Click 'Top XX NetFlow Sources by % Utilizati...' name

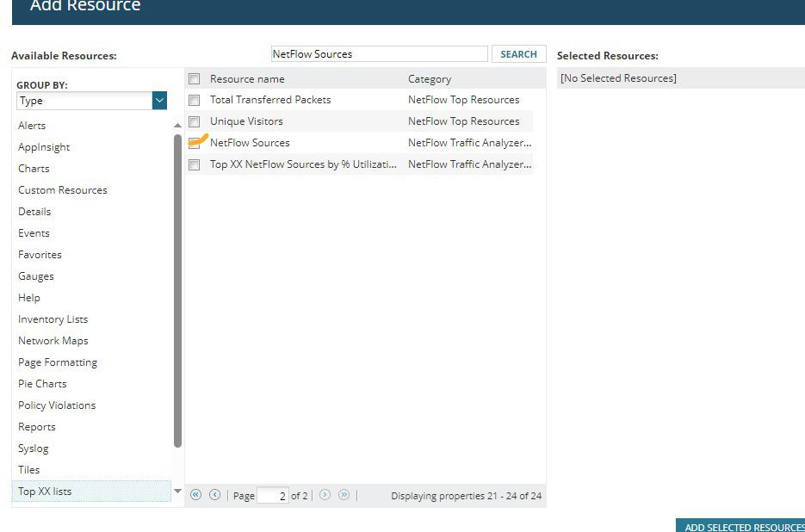(303, 164)
